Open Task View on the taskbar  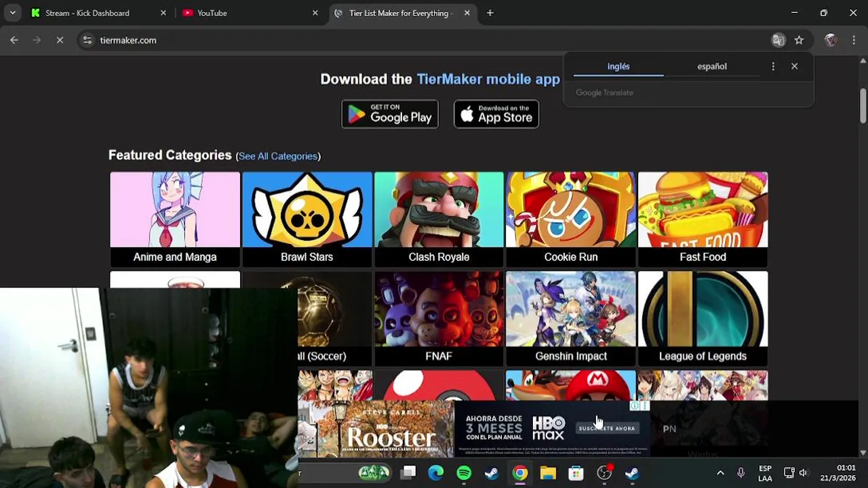point(408,473)
